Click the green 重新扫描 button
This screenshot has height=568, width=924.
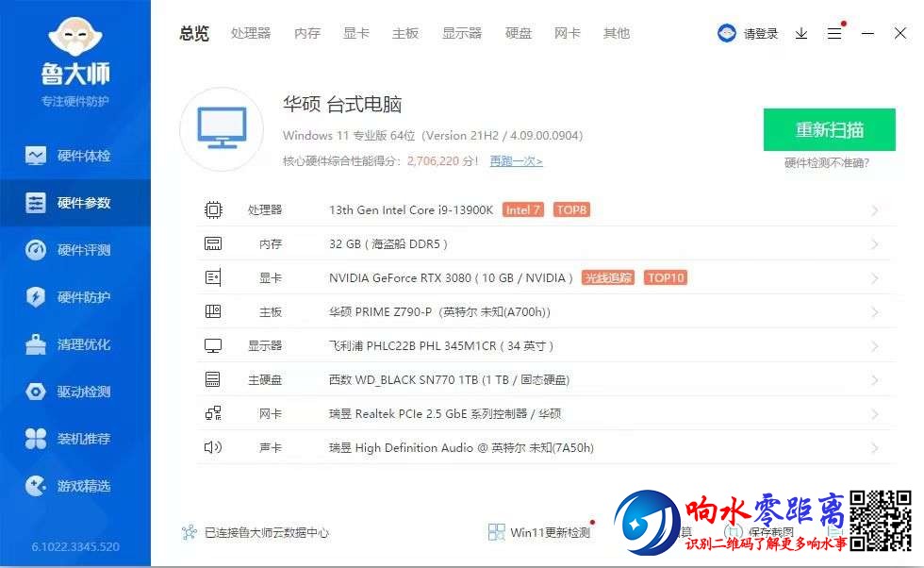[x=829, y=130]
